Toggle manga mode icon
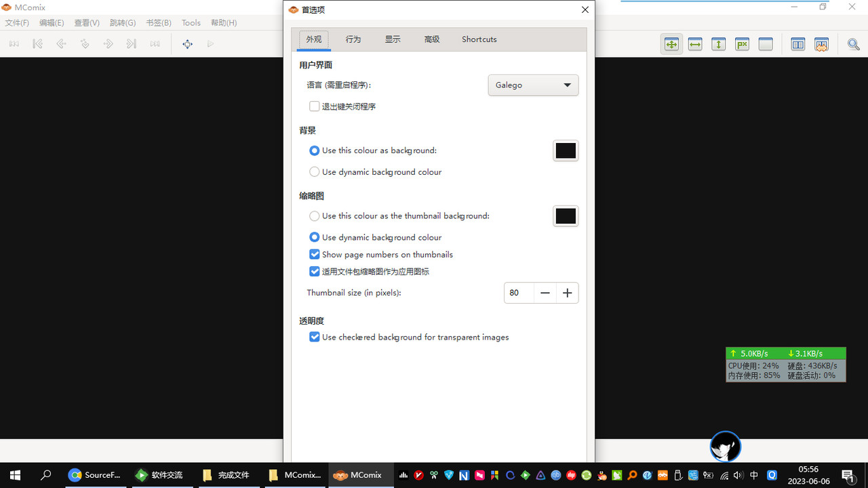The image size is (868, 488). tap(821, 44)
